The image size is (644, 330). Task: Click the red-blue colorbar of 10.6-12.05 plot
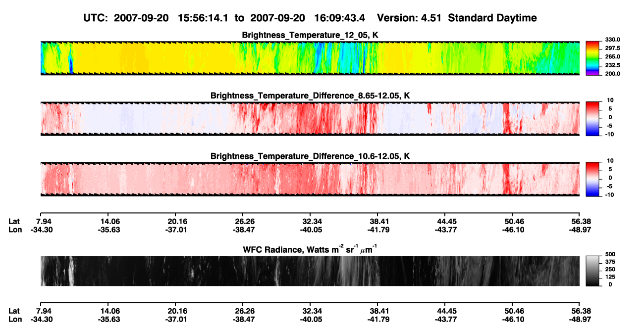[x=592, y=179]
